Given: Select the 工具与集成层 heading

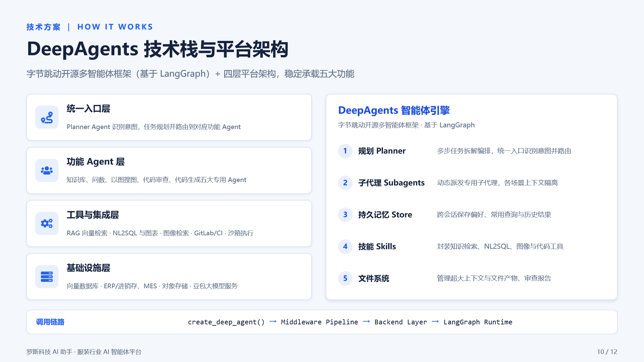Looking at the screenshot, I should 93,215.
